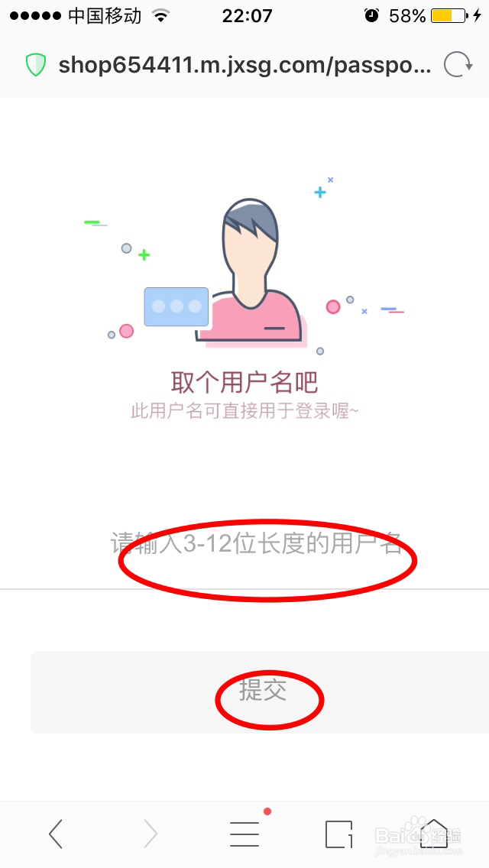
Task: Tap the 中国移动 carrier label
Action: point(105,15)
